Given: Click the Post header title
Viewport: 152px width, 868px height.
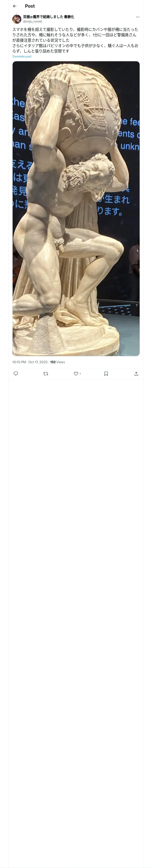Looking at the screenshot, I should [x=30, y=6].
